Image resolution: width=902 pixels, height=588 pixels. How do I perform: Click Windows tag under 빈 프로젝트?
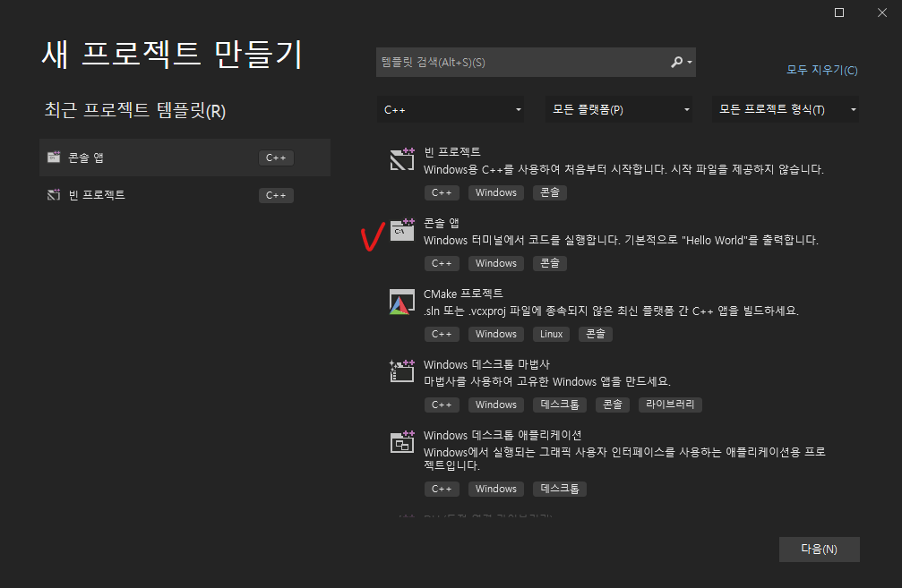496,192
